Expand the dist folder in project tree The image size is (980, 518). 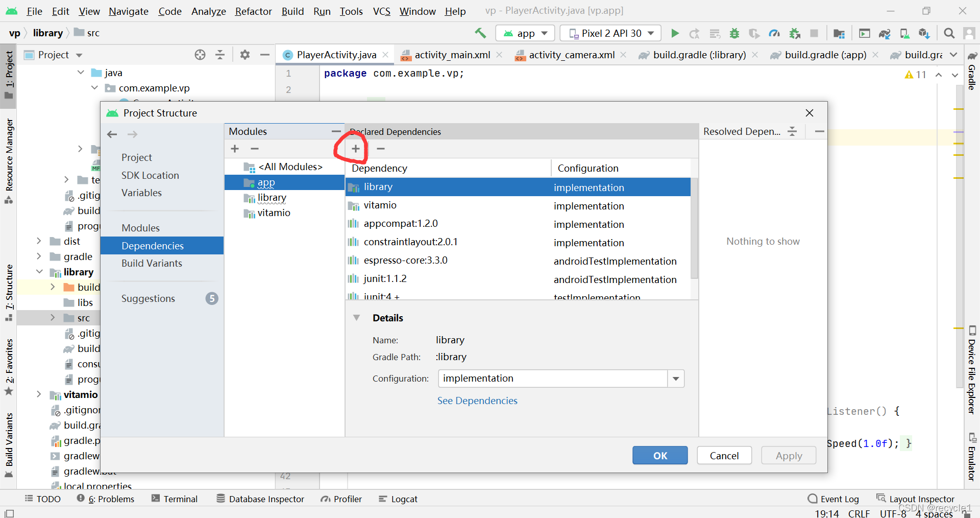coord(39,241)
